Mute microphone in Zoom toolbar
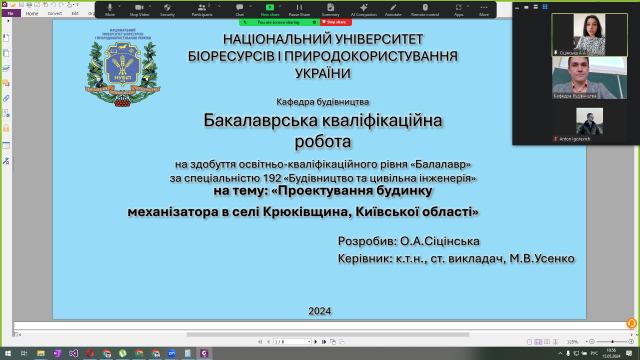 [x=109, y=10]
